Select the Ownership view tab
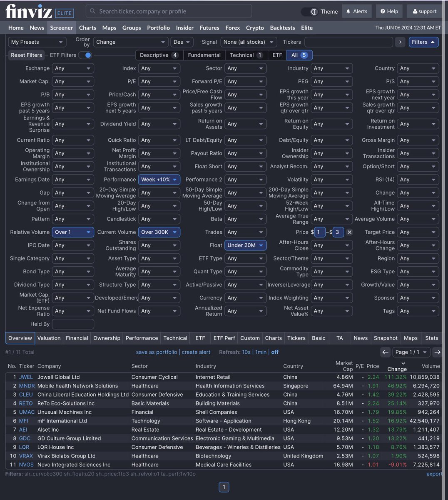 pyautogui.click(x=107, y=338)
